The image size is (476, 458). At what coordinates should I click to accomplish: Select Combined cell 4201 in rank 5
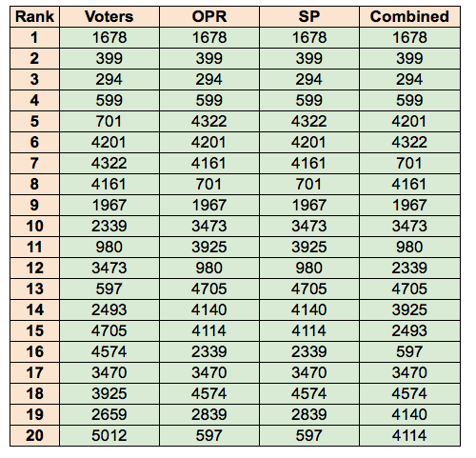point(409,121)
